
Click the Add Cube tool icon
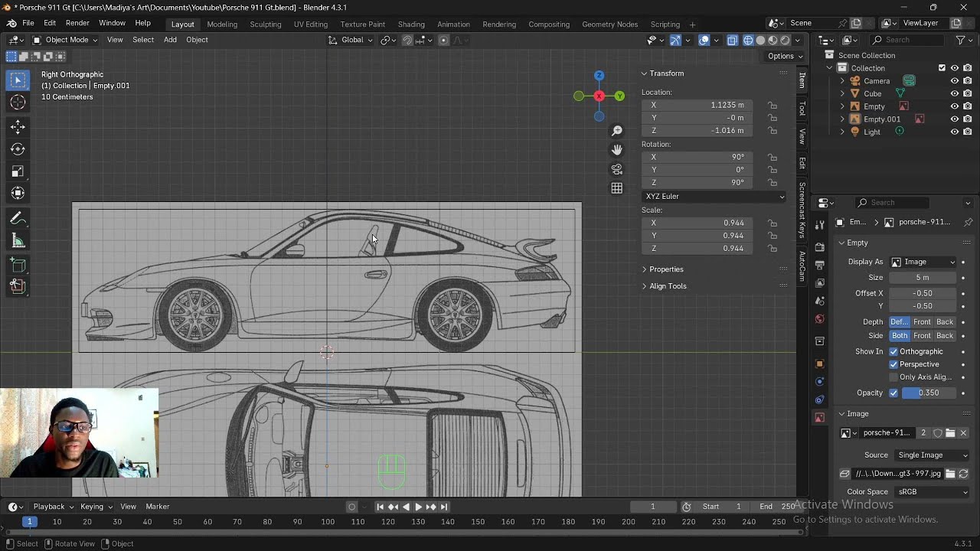coord(18,265)
